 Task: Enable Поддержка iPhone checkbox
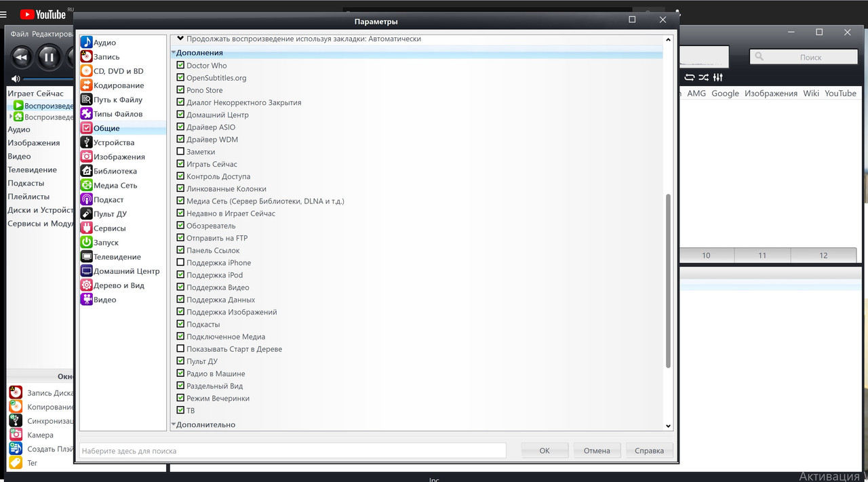[180, 262]
